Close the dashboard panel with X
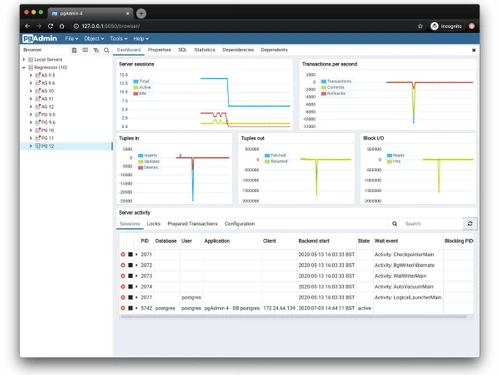The height and width of the screenshot is (375, 500). coord(474,50)
